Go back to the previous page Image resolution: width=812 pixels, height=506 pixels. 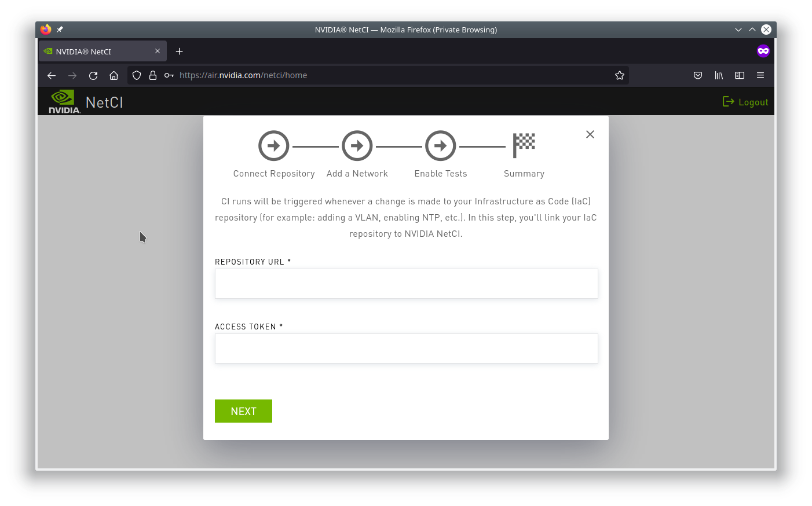click(52, 75)
